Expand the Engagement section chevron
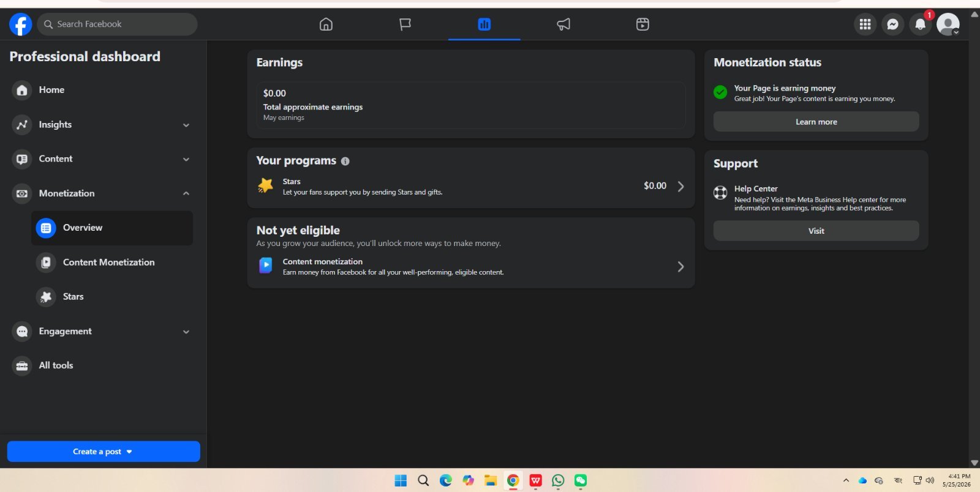Screen dimensions: 980x492 pos(186,332)
